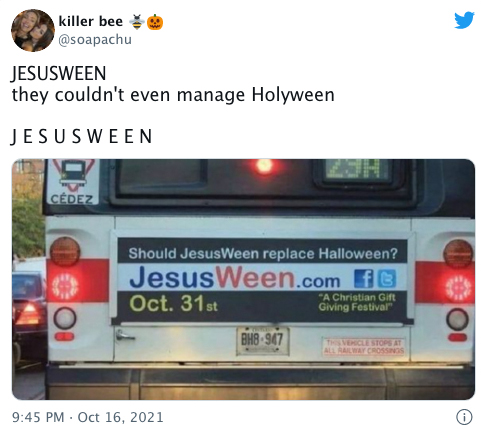
Task: Open the tweet info icon
Action: 464,417
